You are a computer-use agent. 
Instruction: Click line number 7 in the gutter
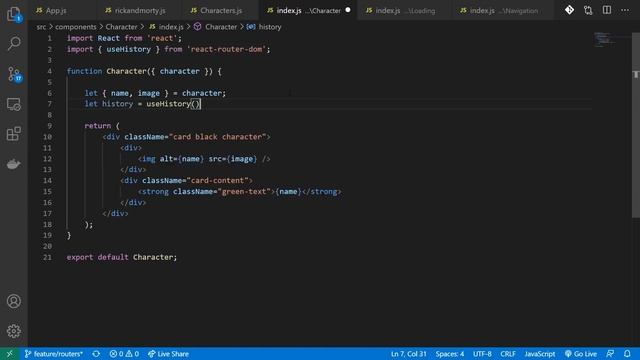[49, 104]
